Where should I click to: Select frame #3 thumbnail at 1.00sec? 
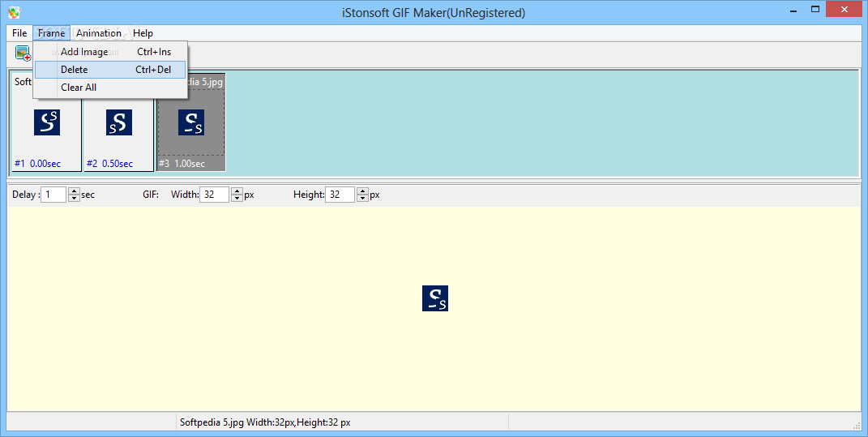point(191,122)
